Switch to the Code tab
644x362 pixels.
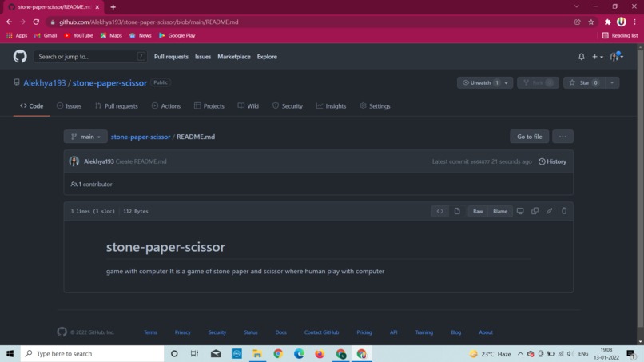32,106
